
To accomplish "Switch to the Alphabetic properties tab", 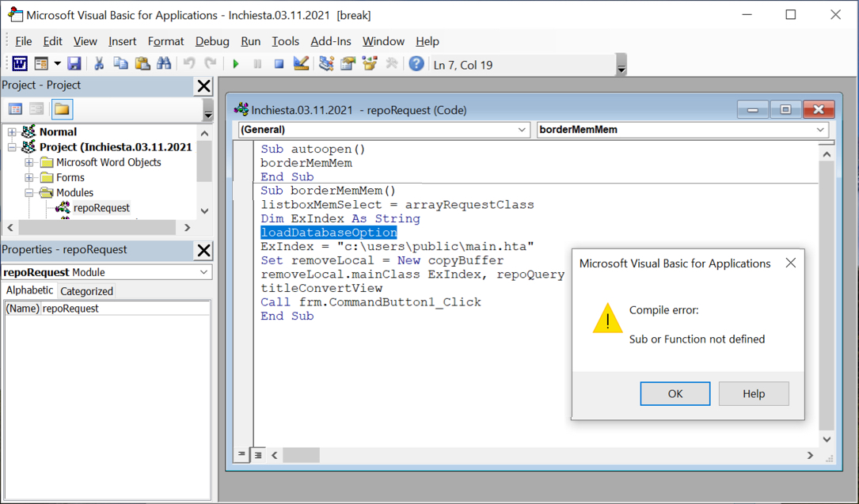I will [x=29, y=290].
